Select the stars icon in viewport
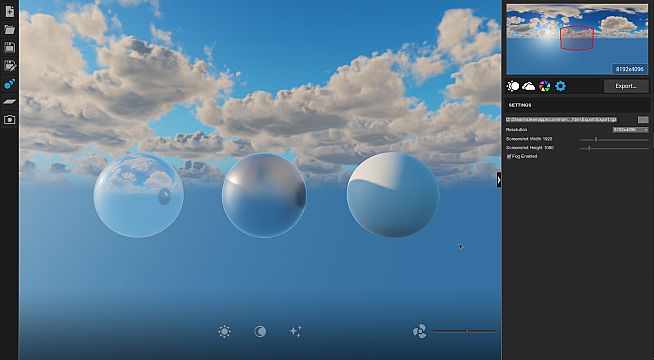 click(x=296, y=332)
